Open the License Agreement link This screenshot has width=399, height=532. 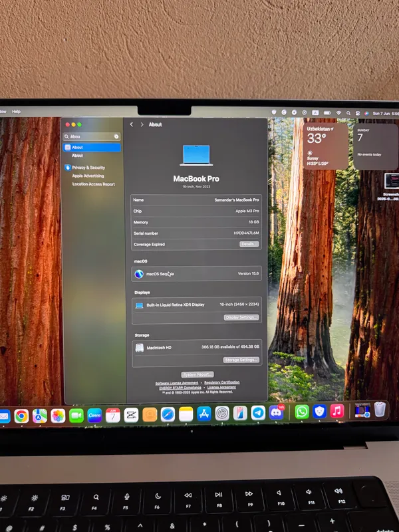221,387
